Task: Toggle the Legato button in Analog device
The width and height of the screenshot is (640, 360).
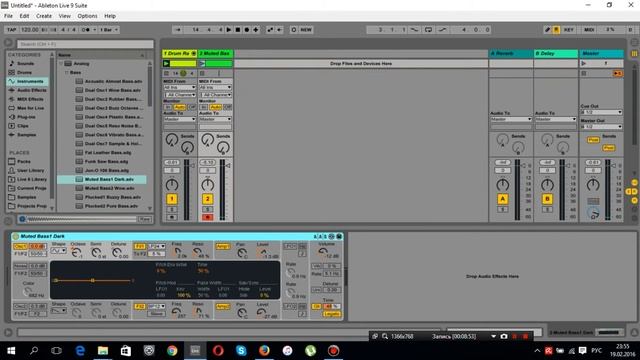Action: coord(332,314)
